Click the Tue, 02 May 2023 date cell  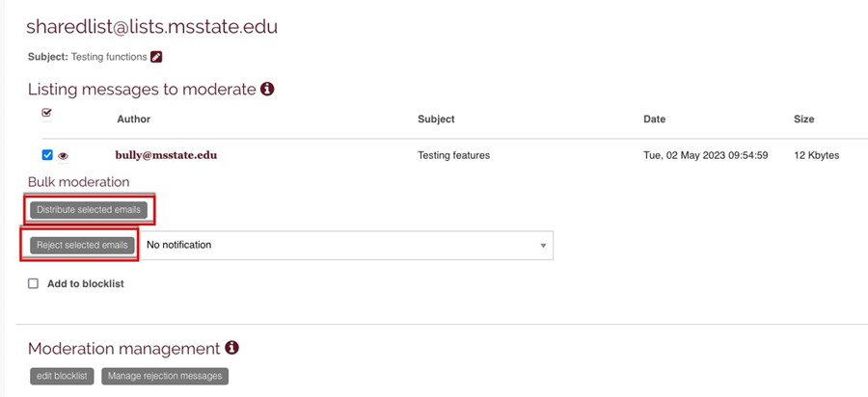(705, 155)
